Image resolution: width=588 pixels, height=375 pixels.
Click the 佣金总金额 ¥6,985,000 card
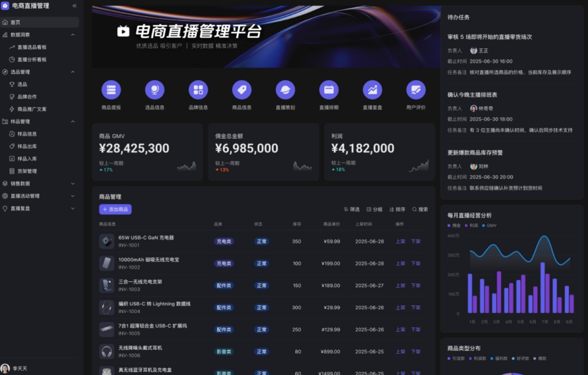(x=263, y=152)
